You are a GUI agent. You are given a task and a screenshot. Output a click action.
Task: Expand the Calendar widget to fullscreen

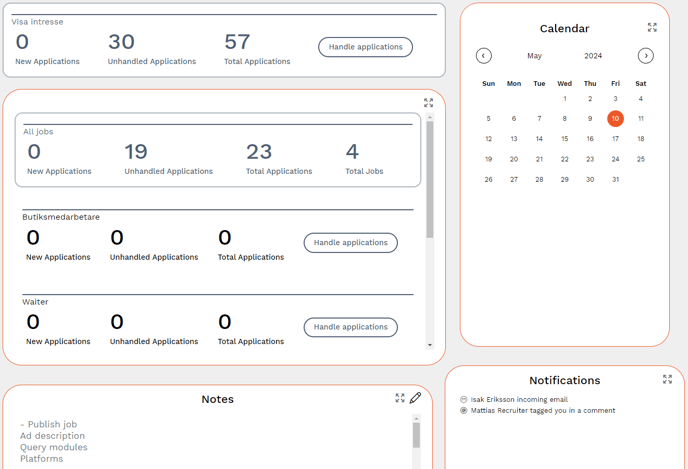click(x=652, y=28)
